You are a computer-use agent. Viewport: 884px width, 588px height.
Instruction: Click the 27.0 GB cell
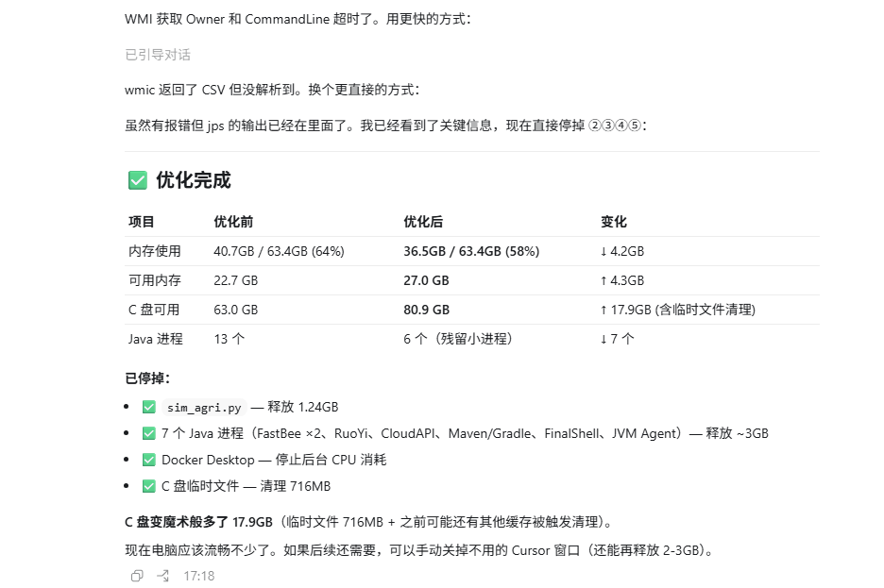point(426,280)
